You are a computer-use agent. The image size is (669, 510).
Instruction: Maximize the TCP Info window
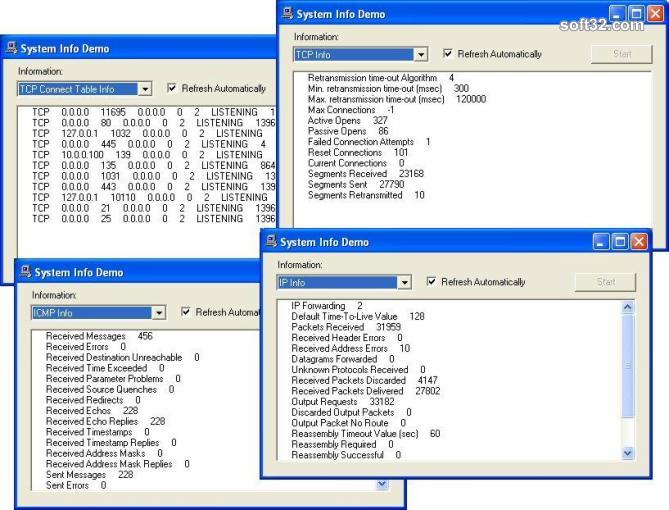coord(636,14)
